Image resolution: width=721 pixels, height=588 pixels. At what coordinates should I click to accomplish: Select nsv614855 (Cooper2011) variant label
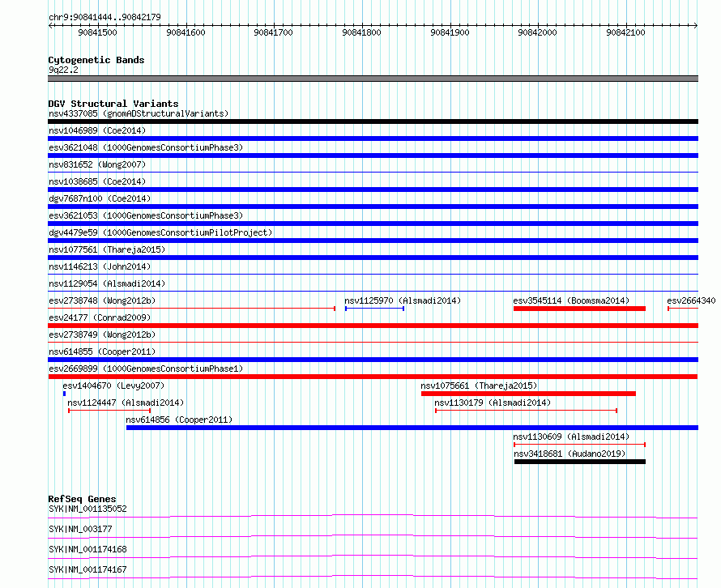coord(102,352)
